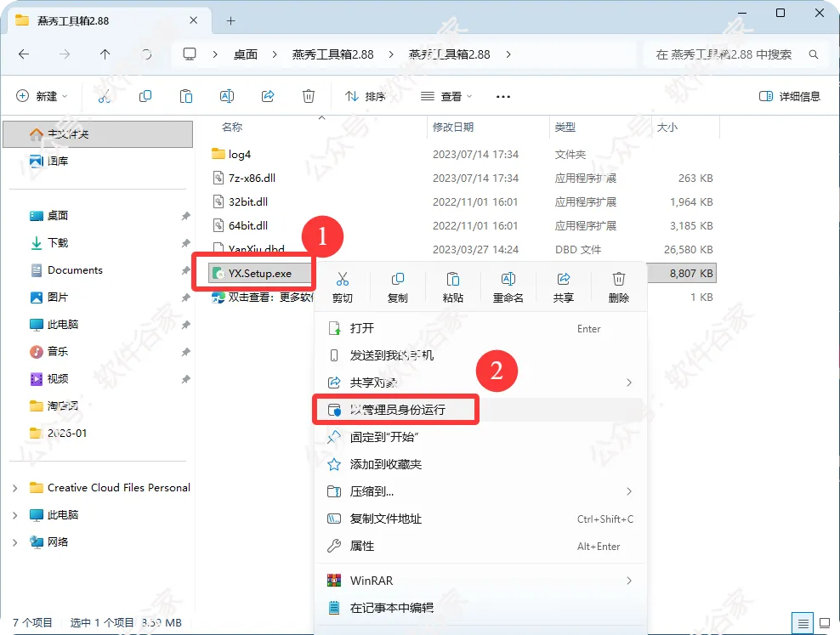This screenshot has height=635, width=840.
Task: Click the Paste icon in the toolbar
Action: click(x=186, y=96)
